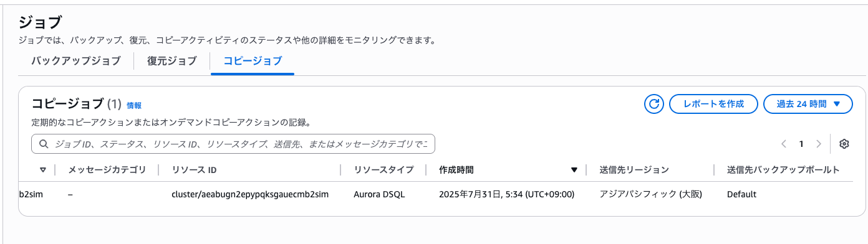Image resolution: width=868 pixels, height=244 pixels.
Task: Sort by リソース ID column header
Action: [194, 170]
